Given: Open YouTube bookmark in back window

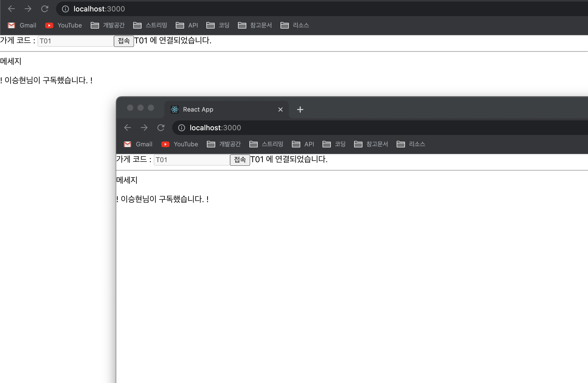Looking at the screenshot, I should [x=64, y=25].
